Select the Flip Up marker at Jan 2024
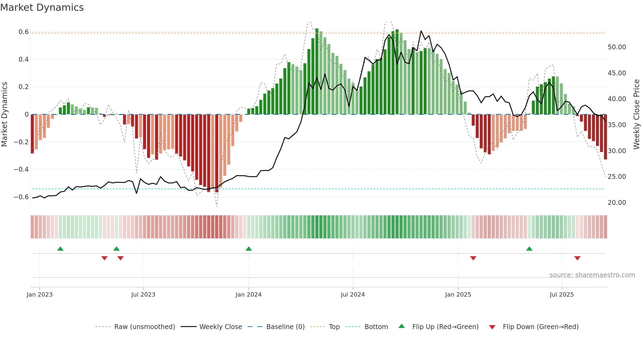This screenshot has height=362, width=644. click(x=249, y=249)
